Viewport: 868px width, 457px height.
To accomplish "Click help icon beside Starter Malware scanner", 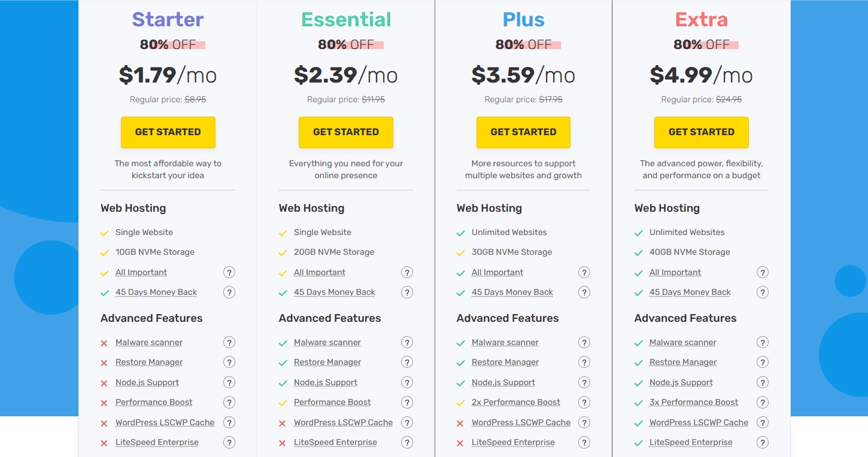I will 229,343.
